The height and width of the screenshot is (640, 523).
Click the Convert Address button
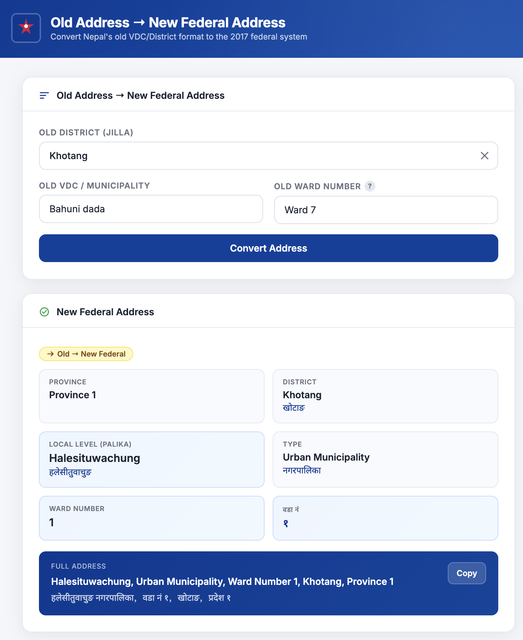point(268,248)
